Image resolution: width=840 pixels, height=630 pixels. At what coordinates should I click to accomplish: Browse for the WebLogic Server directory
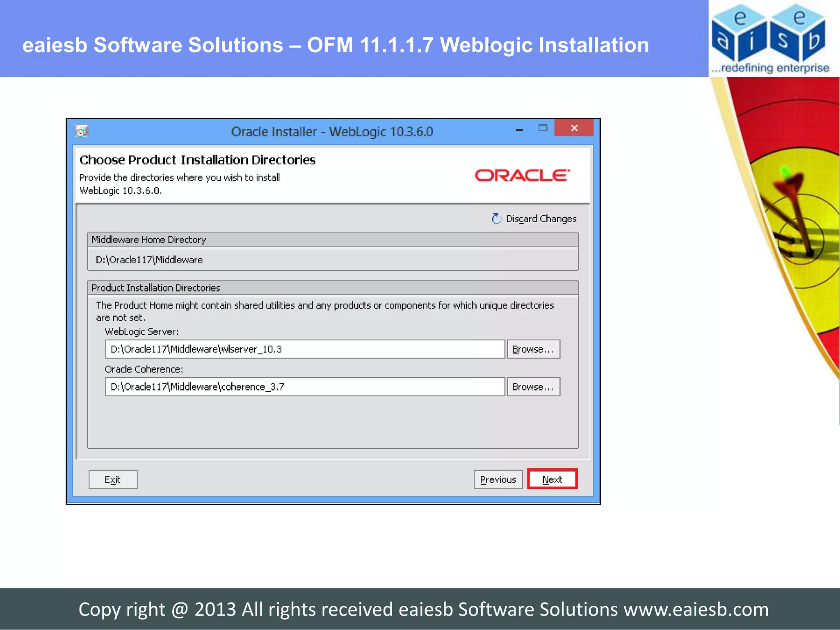[533, 349]
